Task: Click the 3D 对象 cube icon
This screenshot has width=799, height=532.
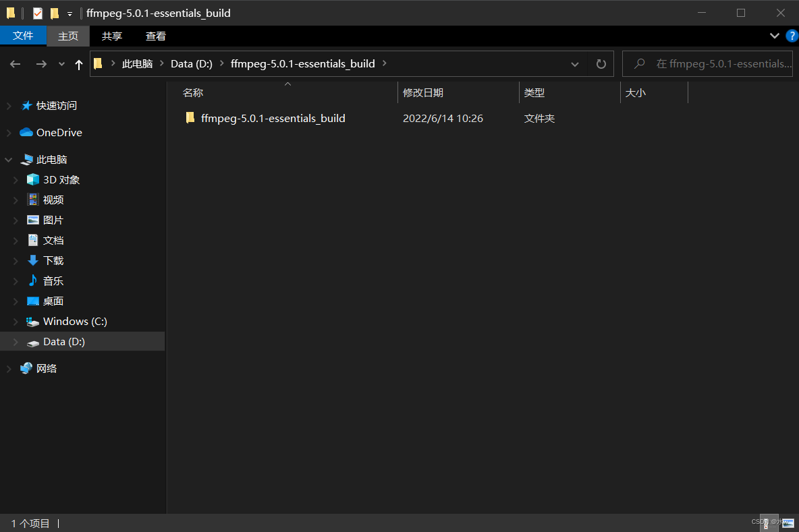Action: pyautogui.click(x=33, y=179)
